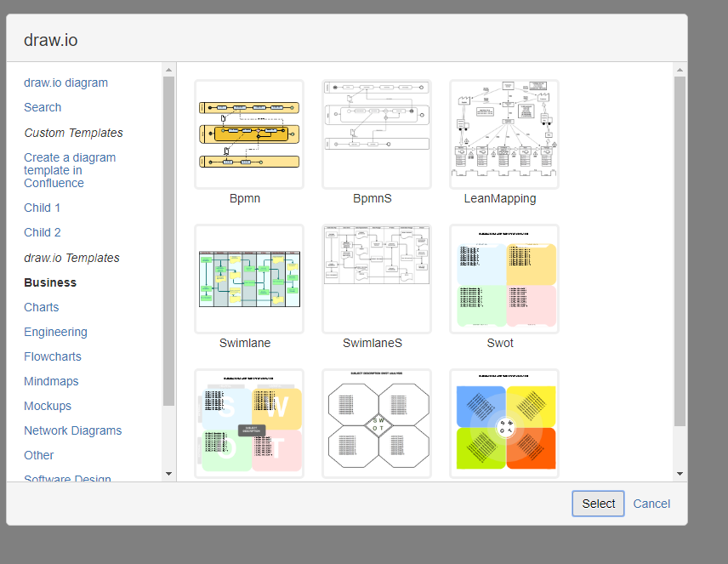Choose the SwimlaneS template thumbnail
Image resolution: width=728 pixels, height=564 pixels.
pos(377,279)
